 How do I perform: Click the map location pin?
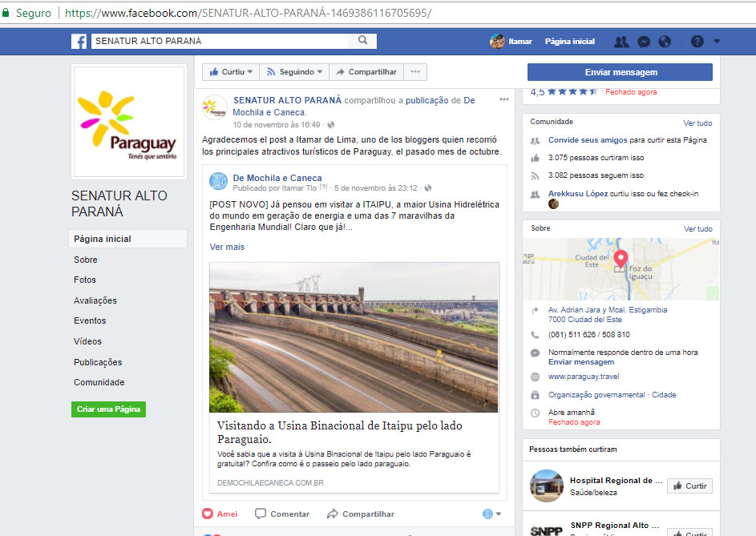coord(621,260)
